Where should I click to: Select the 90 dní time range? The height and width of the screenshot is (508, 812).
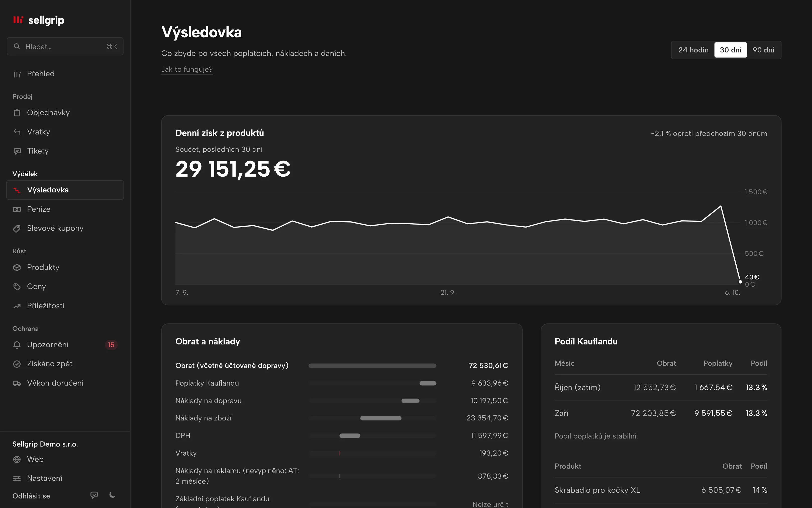click(763, 50)
